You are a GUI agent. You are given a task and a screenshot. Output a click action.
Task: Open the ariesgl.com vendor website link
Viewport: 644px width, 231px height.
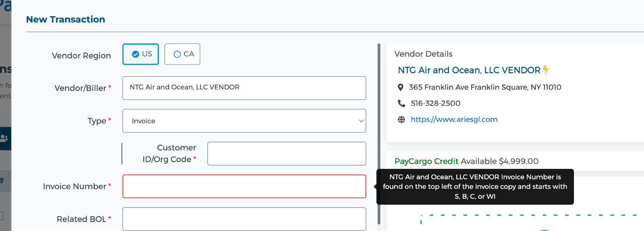coord(454,120)
